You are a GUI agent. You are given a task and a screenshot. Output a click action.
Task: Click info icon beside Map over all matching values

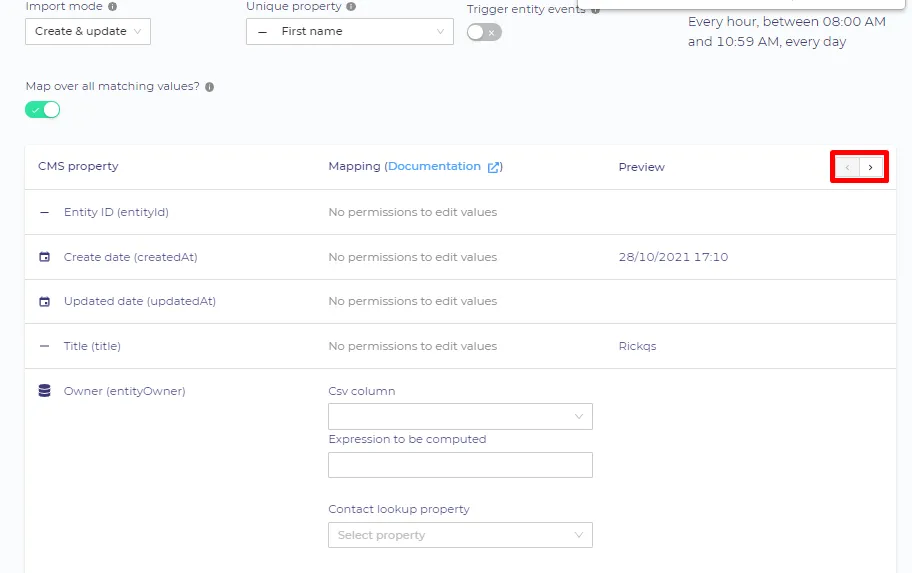point(209,87)
